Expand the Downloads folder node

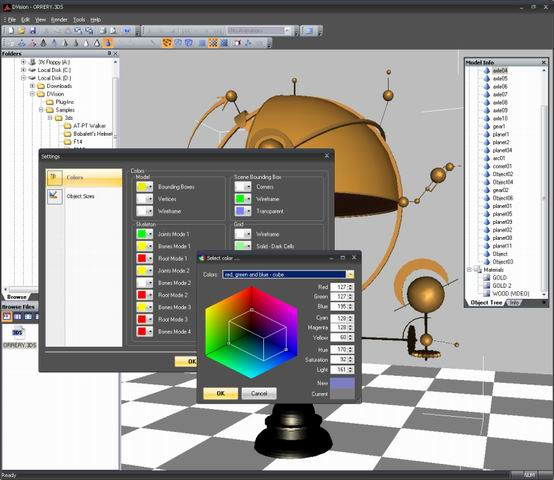click(32, 86)
